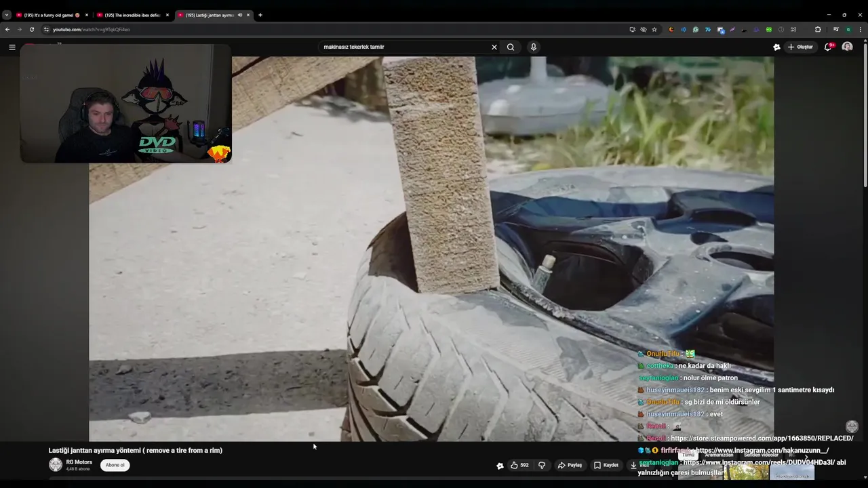Close the "It's a funny old game!" tab

86,15
